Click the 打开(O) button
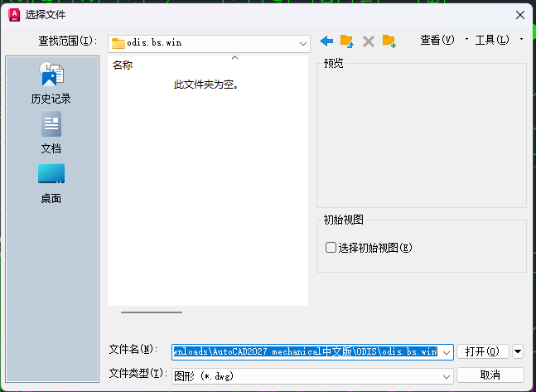Image resolution: width=536 pixels, height=392 pixels. (x=483, y=351)
